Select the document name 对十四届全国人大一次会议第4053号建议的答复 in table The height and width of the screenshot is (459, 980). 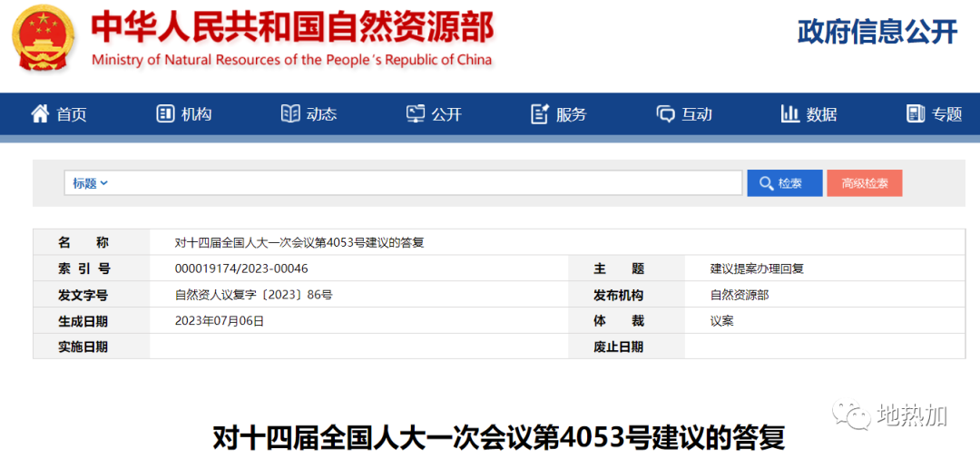(299, 242)
